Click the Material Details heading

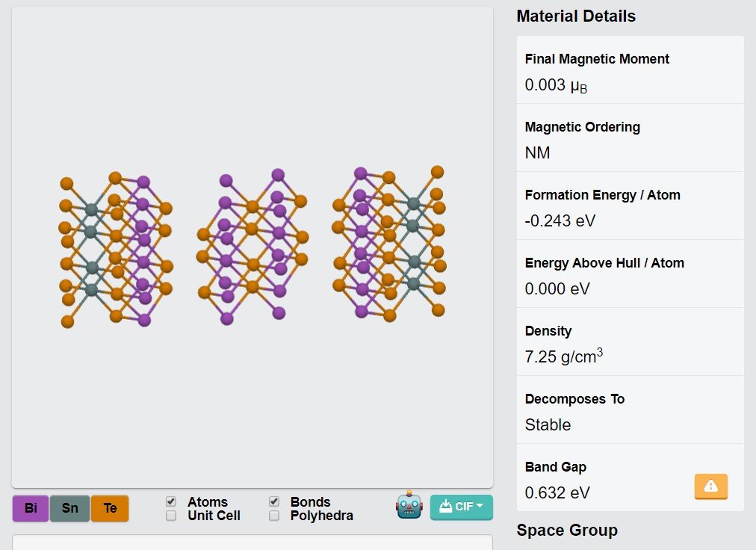[576, 16]
